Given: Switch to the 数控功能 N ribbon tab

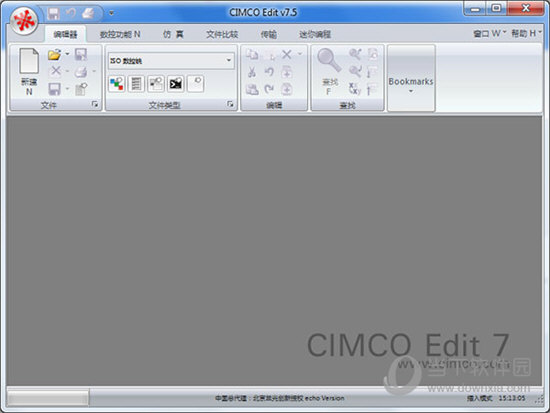Looking at the screenshot, I should (120, 34).
